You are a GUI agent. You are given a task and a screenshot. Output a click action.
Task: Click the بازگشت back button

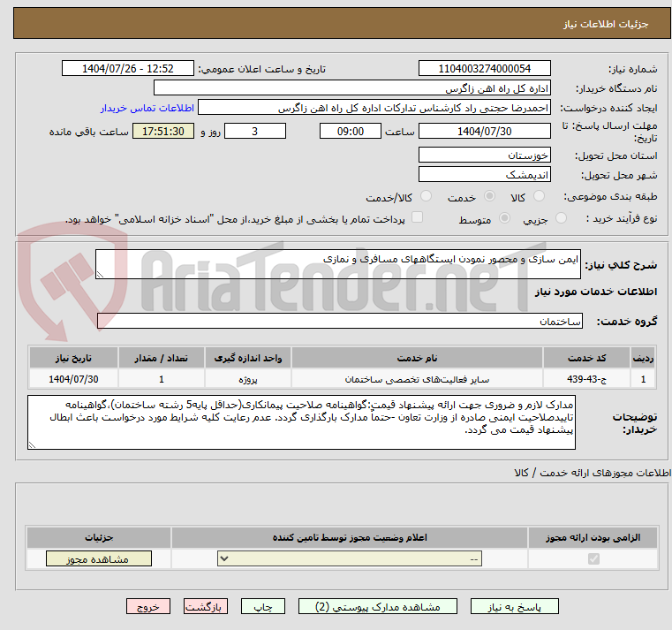[x=205, y=607]
